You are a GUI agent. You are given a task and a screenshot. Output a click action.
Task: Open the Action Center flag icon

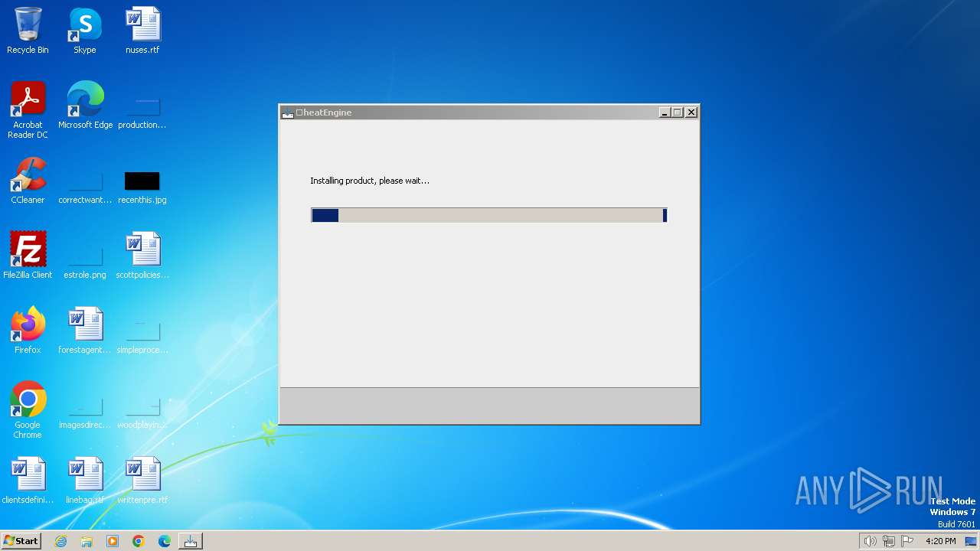[x=907, y=541]
